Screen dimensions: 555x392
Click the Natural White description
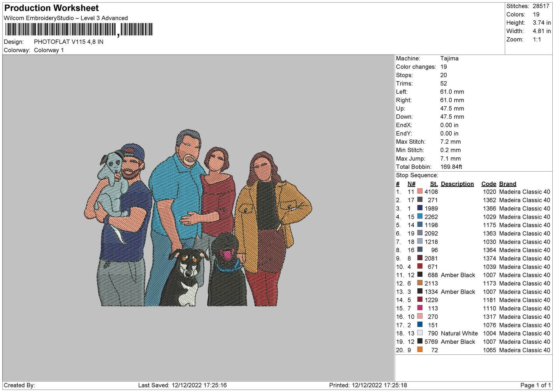[x=459, y=333]
